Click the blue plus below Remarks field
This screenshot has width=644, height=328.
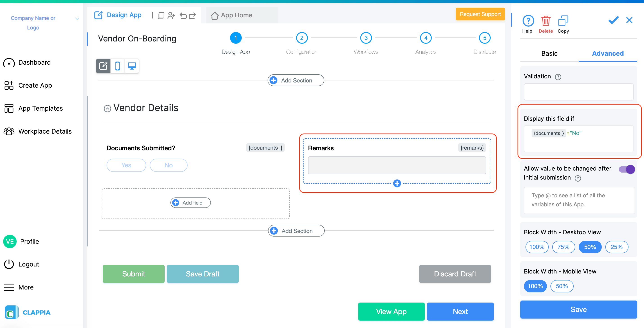pos(397,183)
